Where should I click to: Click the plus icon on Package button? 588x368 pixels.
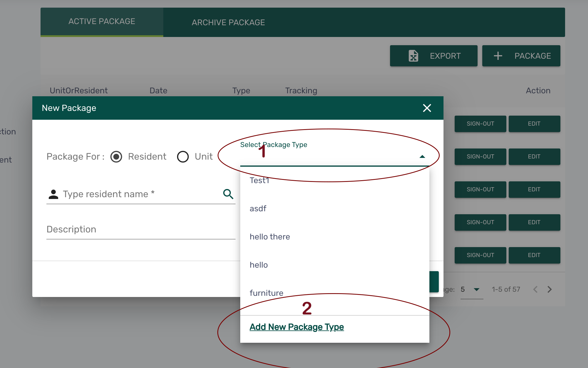tap(498, 56)
